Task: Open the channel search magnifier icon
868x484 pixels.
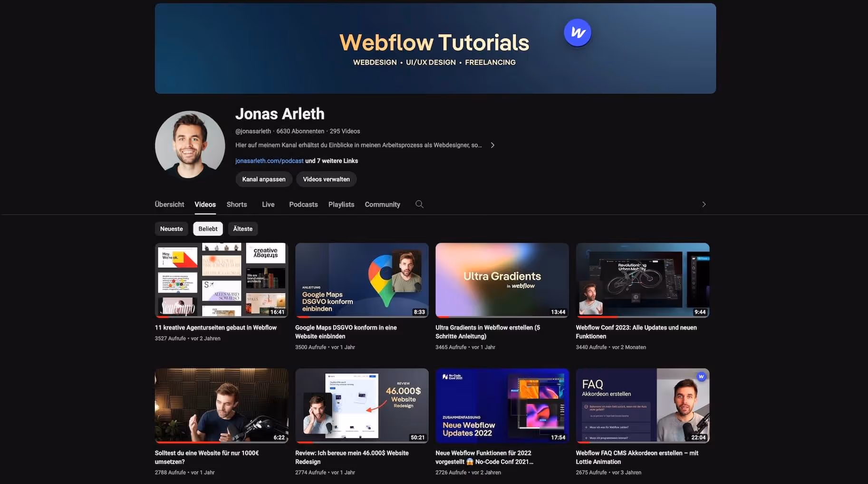Action: pos(419,204)
